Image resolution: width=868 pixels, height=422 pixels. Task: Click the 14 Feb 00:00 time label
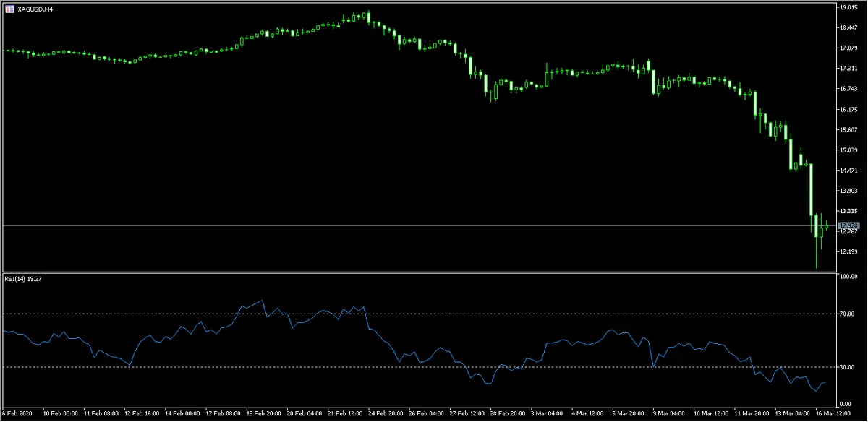[x=183, y=415]
